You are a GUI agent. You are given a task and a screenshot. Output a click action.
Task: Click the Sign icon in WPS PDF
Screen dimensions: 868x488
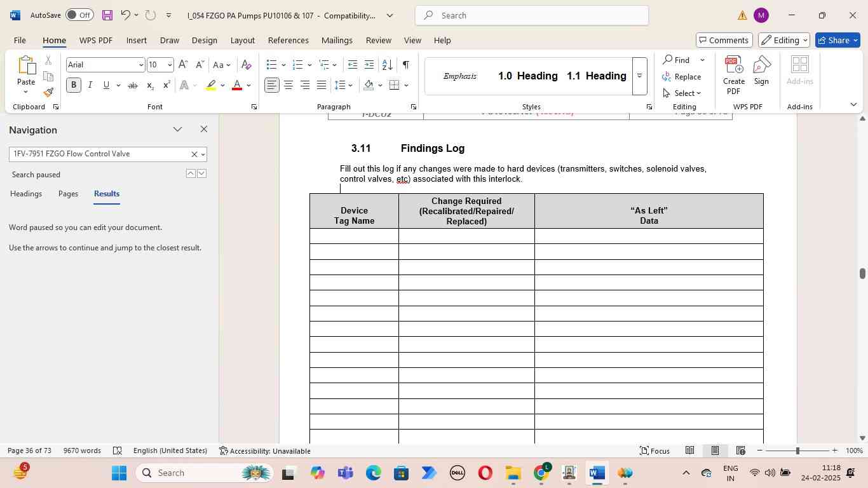761,71
